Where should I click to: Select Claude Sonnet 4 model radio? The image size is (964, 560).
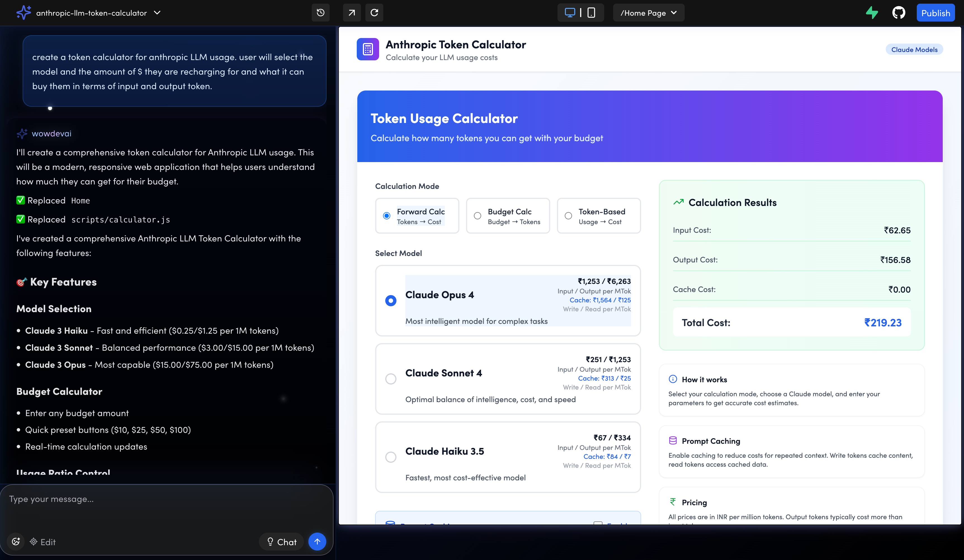pyautogui.click(x=391, y=379)
